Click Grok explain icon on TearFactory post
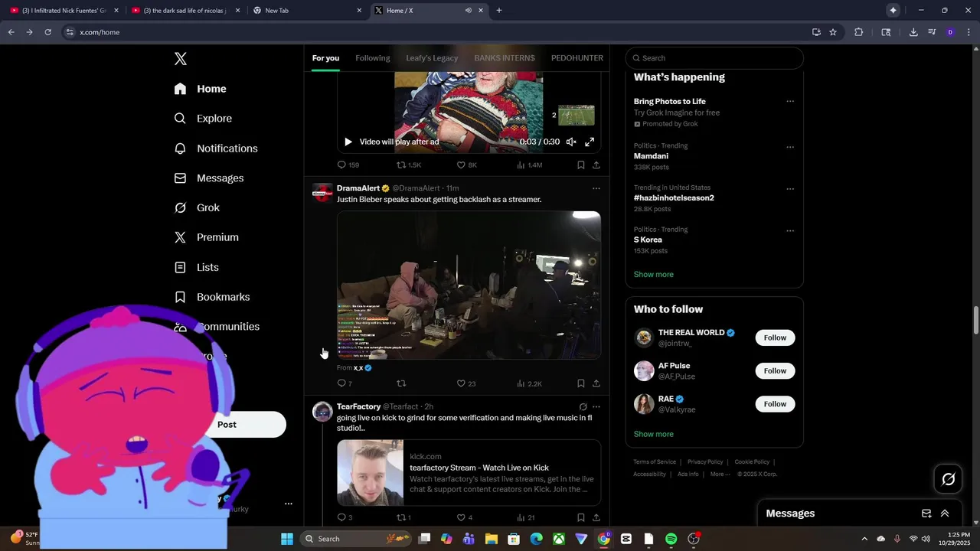The height and width of the screenshot is (551, 980). pyautogui.click(x=583, y=407)
